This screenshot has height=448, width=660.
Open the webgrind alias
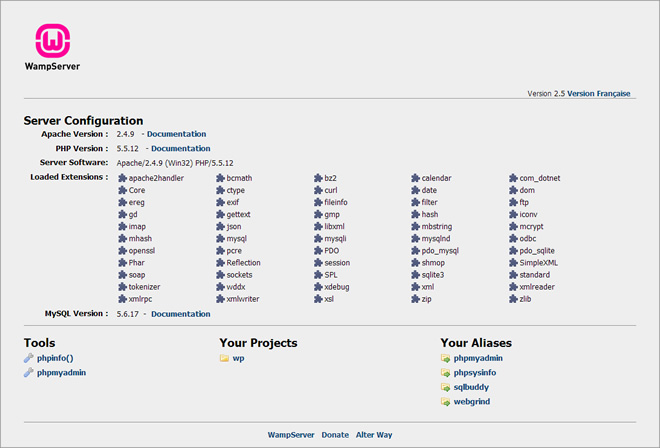tap(472, 402)
